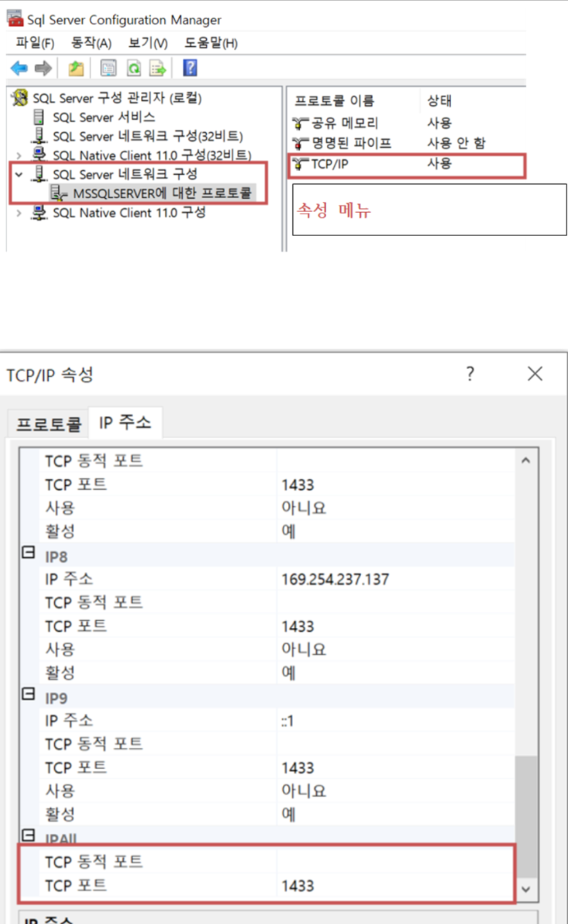Open the 보기(V) menu
This screenshot has width=568, height=924.
[148, 43]
